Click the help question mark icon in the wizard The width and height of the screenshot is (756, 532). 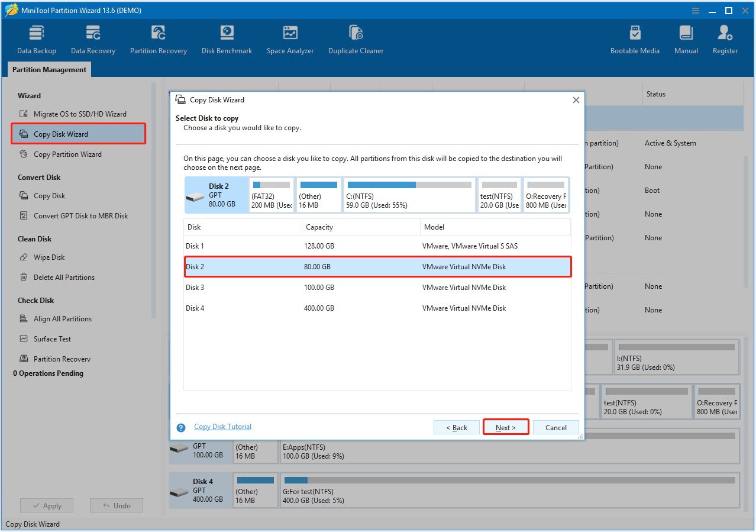tap(181, 427)
